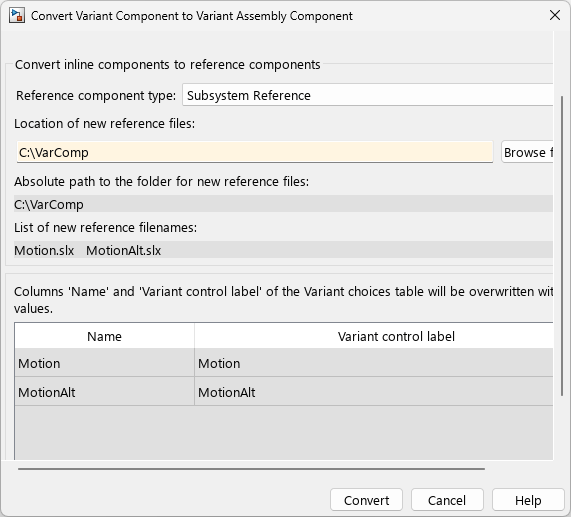Click the Cancel button
Screen dimensions: 571x517
pos(447,500)
